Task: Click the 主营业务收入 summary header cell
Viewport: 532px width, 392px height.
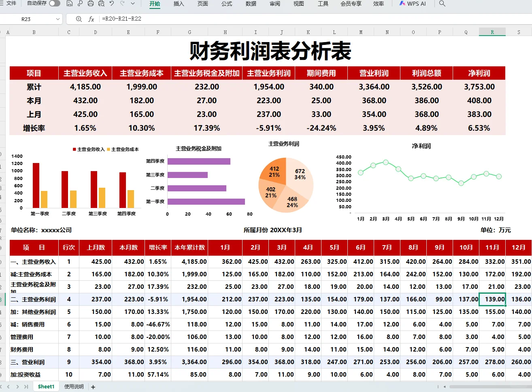Action: (85, 73)
